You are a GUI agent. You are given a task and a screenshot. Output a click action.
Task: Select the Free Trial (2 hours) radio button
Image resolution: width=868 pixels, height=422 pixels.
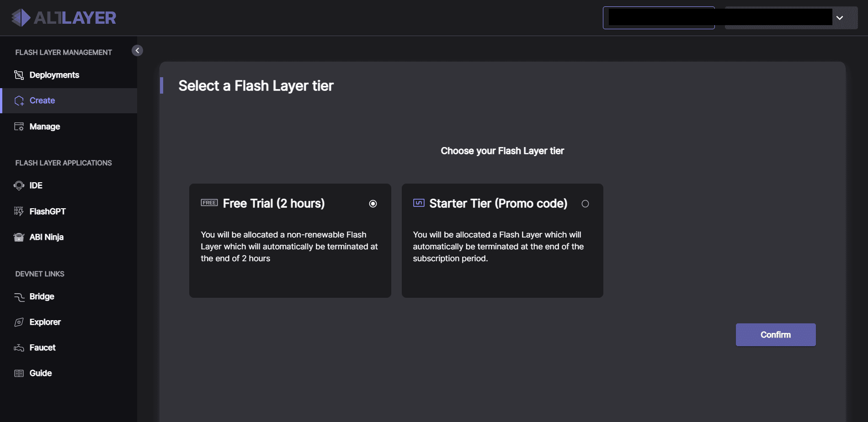tap(373, 204)
